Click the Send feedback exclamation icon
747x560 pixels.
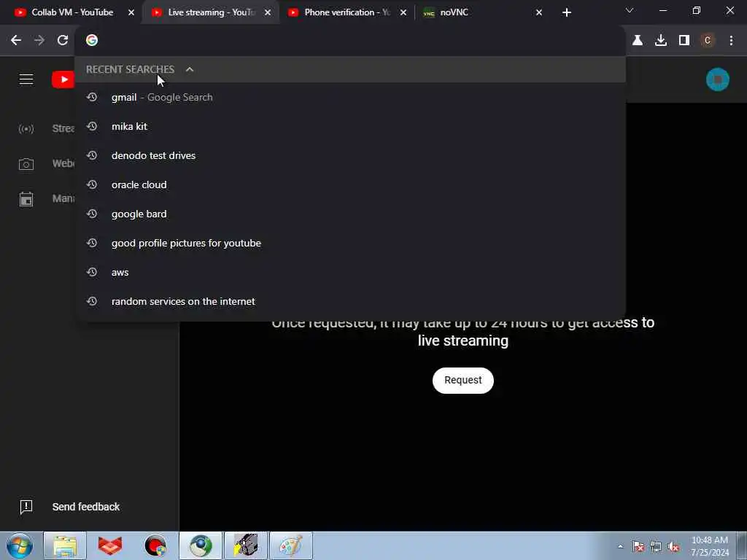26,507
